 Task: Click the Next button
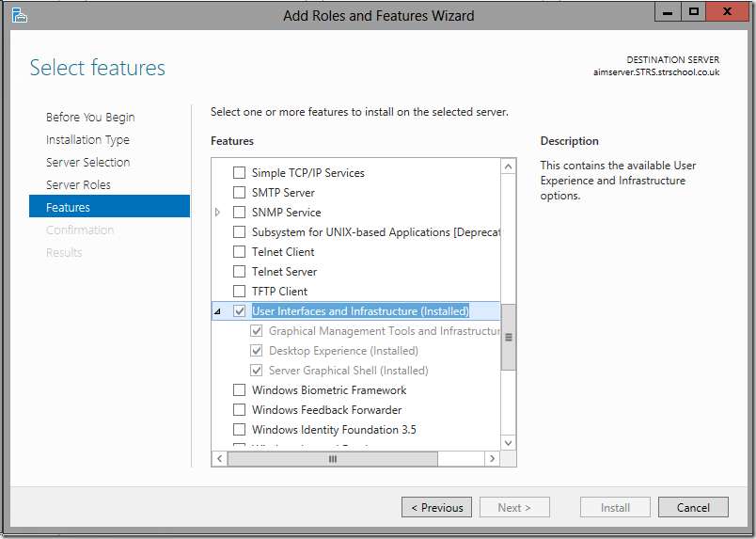tap(514, 508)
